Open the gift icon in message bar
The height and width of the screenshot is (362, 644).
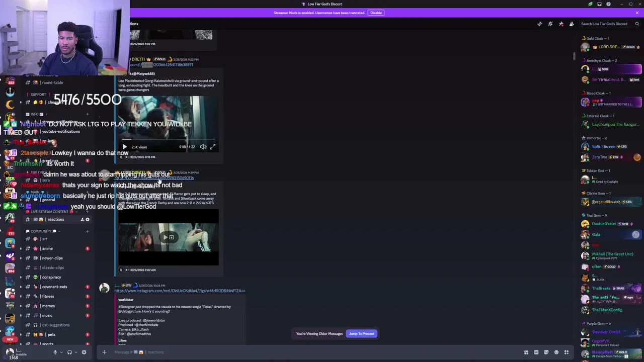click(x=526, y=352)
